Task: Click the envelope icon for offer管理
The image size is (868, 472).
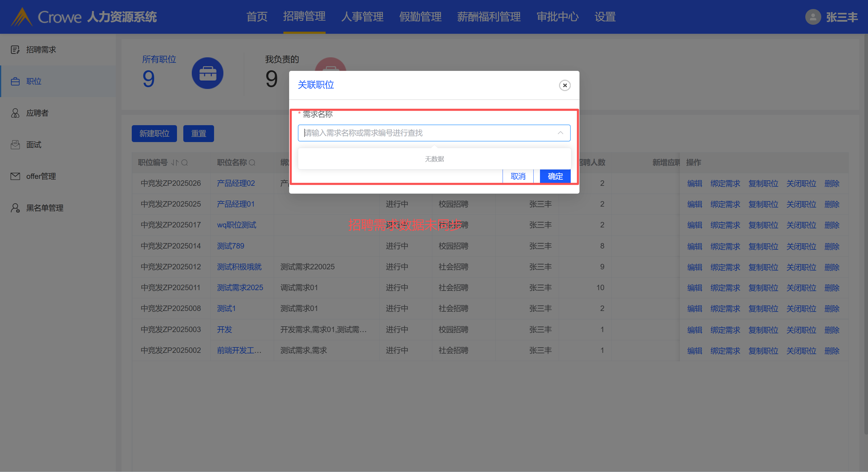Action: click(15, 176)
